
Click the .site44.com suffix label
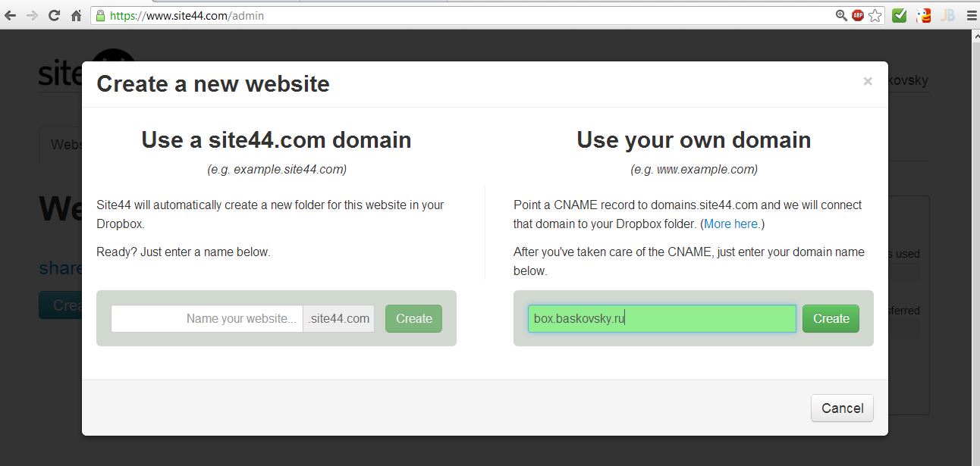339,318
